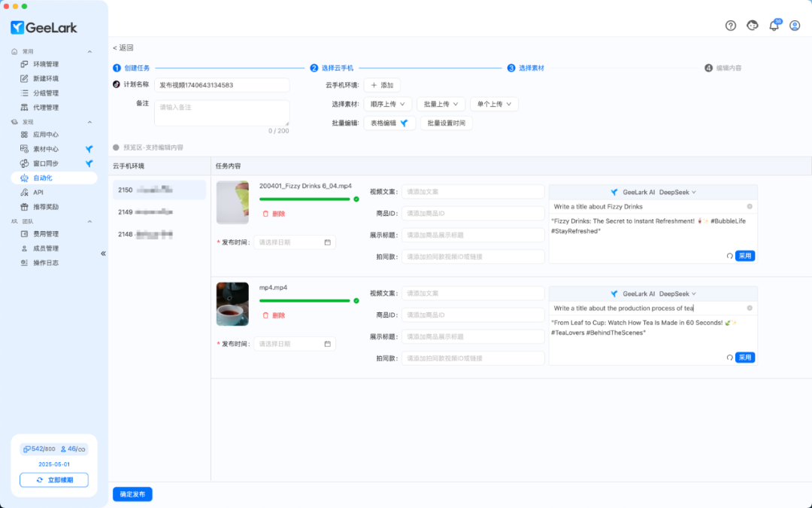Screen dimensions: 812x508
Task: Toggle the preview area radio indicator
Action: coord(116,148)
